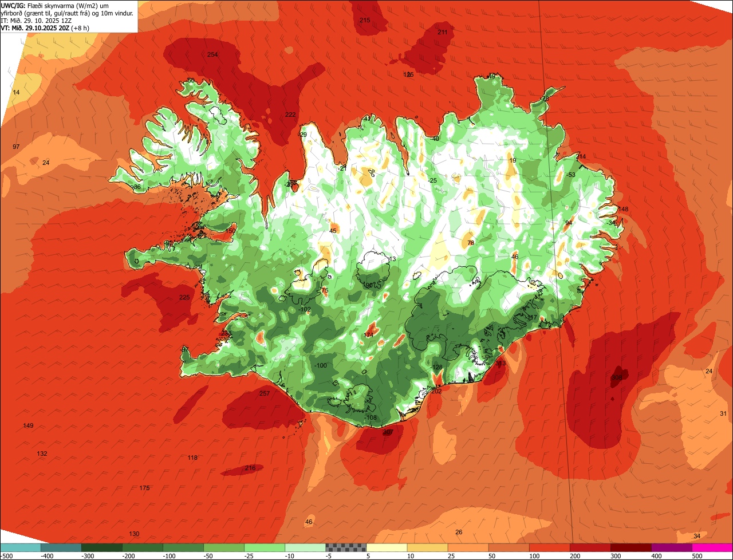Screen dimensions: 733x560
Task: Click the light orange 25 to 50 legend swatch
Action: pyautogui.click(x=468, y=547)
